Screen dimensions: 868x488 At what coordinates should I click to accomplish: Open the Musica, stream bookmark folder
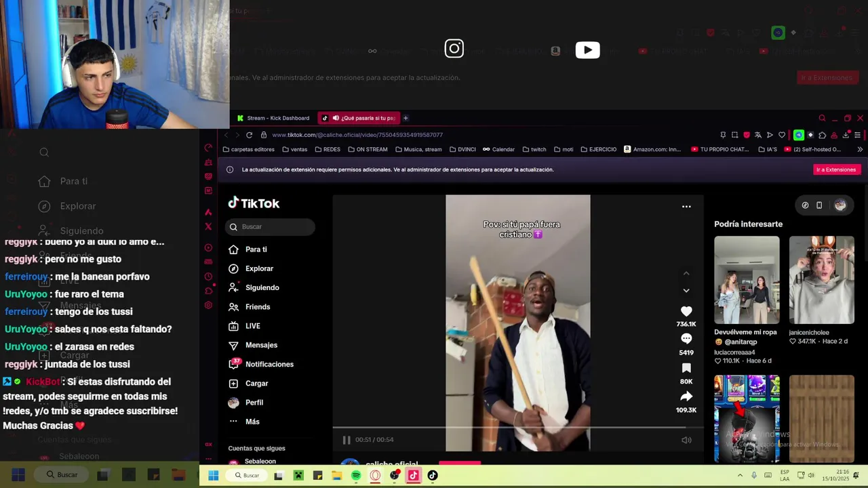(x=418, y=149)
